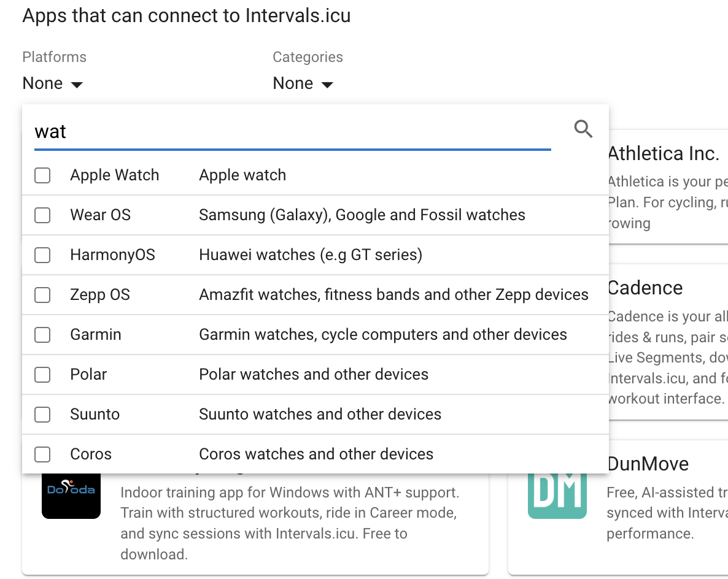Open the Cadence app card title

click(x=645, y=288)
